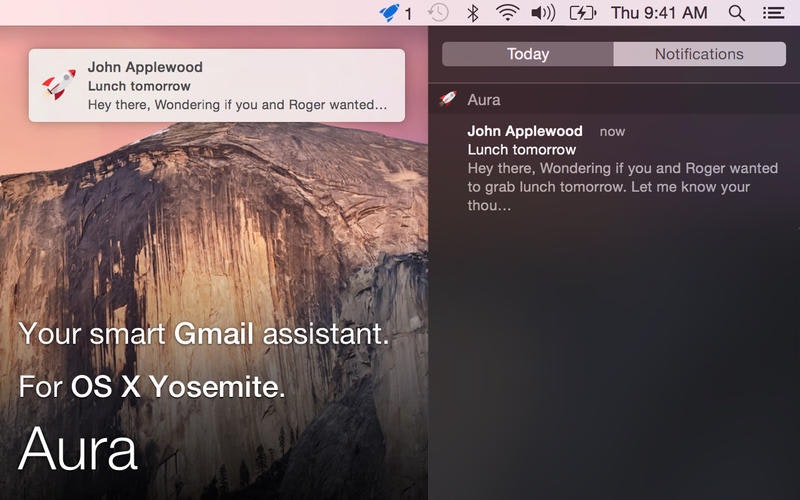Click the Aura header in Notification Center
The height and width of the screenshot is (500, 800).
click(x=614, y=99)
